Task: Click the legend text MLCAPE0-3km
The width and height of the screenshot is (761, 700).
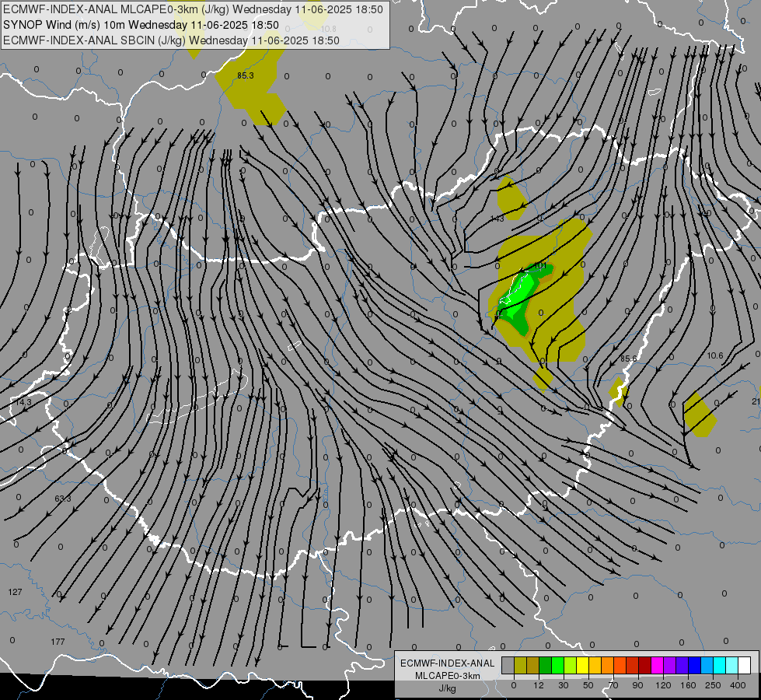Action: [447, 676]
